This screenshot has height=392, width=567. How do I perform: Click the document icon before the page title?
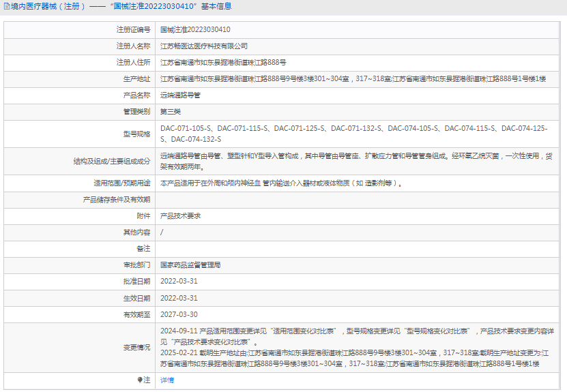point(7,6)
